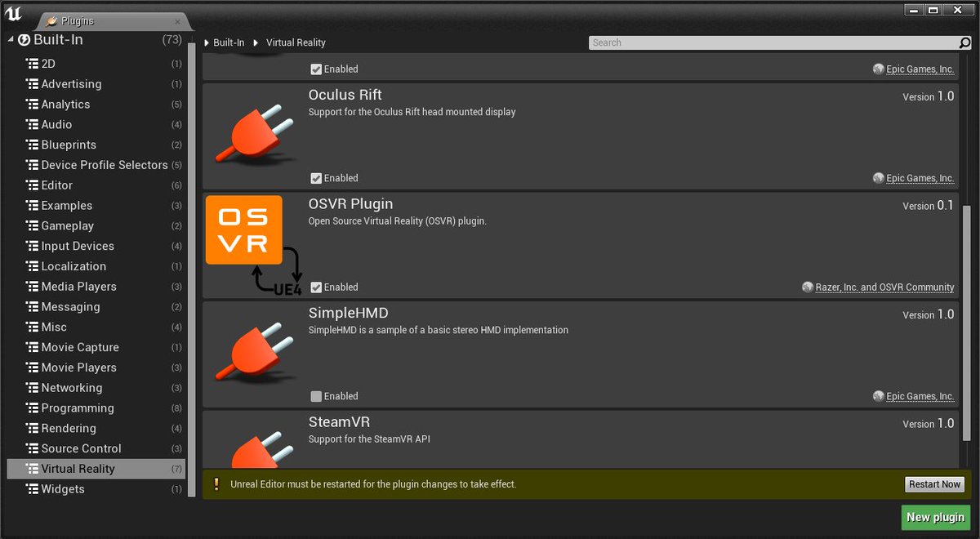Screen dimensions: 980x539
Task: Open Razer, Inc. and OSVR Community link
Action: tap(884, 287)
